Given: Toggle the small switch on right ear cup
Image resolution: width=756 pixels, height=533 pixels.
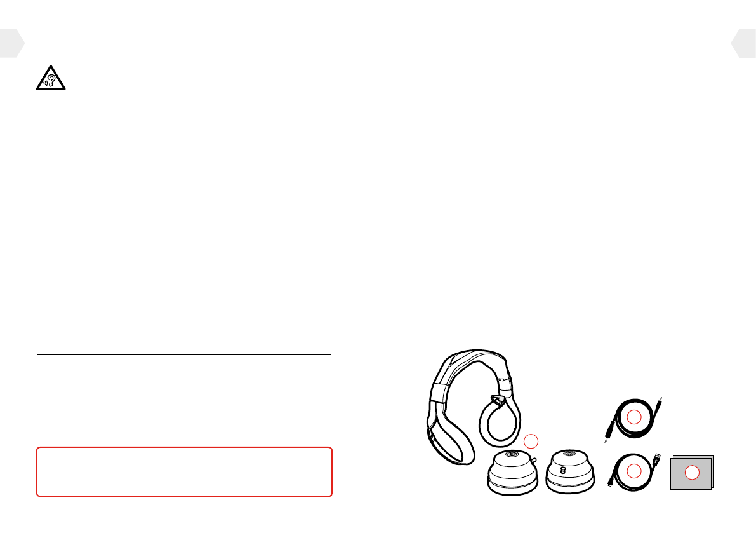Looking at the screenshot, I should tap(562, 470).
